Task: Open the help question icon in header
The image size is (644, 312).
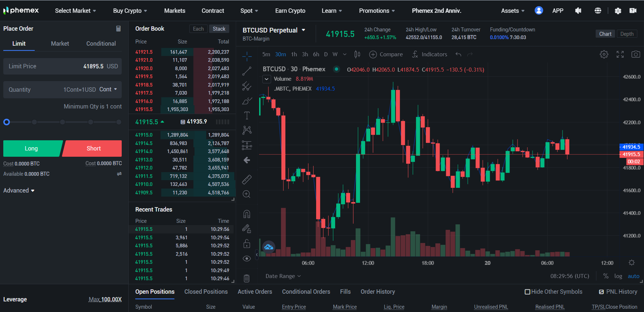Action: [x=633, y=11]
